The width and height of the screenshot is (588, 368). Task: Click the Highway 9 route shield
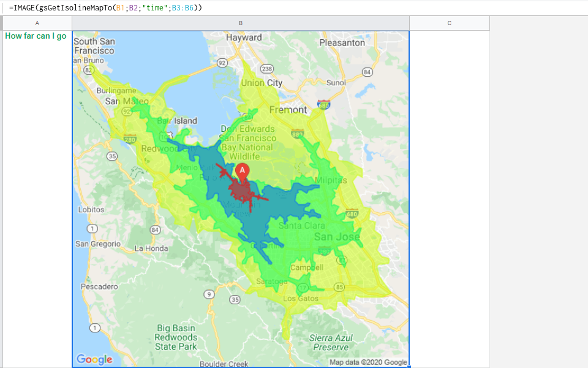click(x=210, y=294)
